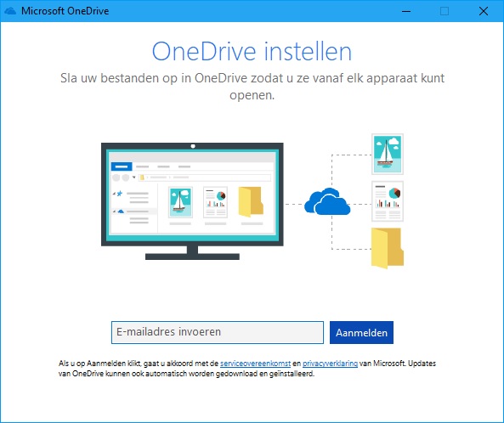The height and width of the screenshot is (423, 504).
Task: Click the chart document inside the monitor
Action: [215, 202]
